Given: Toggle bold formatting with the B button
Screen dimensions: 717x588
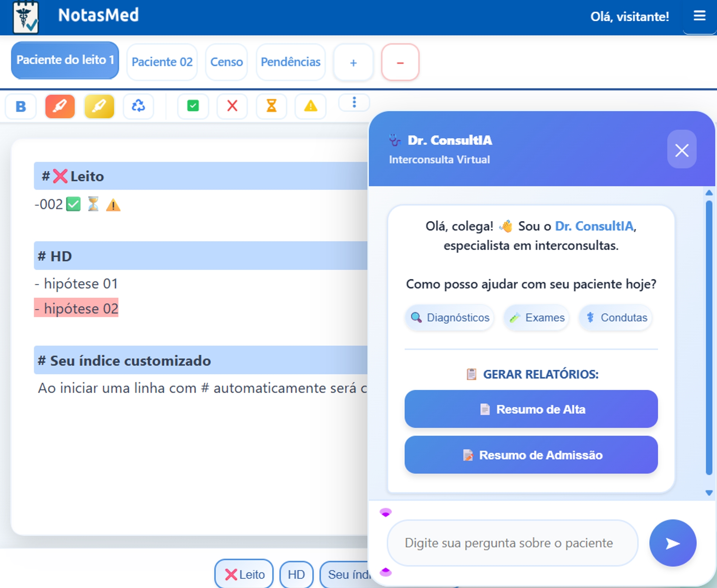Looking at the screenshot, I should [x=21, y=106].
